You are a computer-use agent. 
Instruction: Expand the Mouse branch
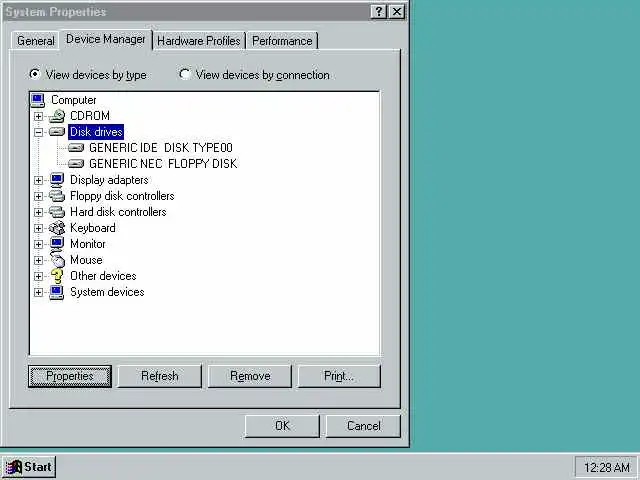point(38,260)
